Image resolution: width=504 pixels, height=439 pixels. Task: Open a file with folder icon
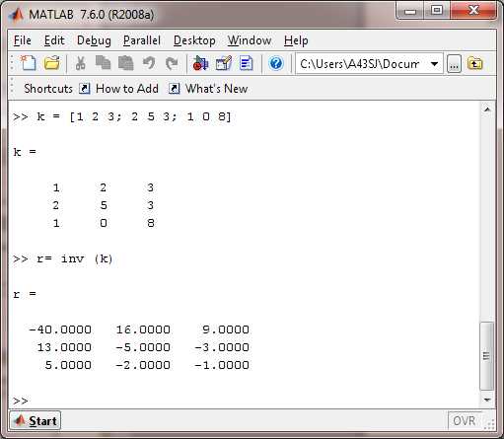click(x=52, y=63)
